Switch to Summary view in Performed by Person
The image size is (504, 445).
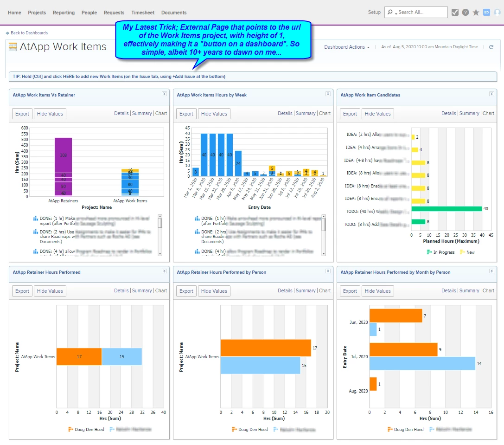click(306, 290)
